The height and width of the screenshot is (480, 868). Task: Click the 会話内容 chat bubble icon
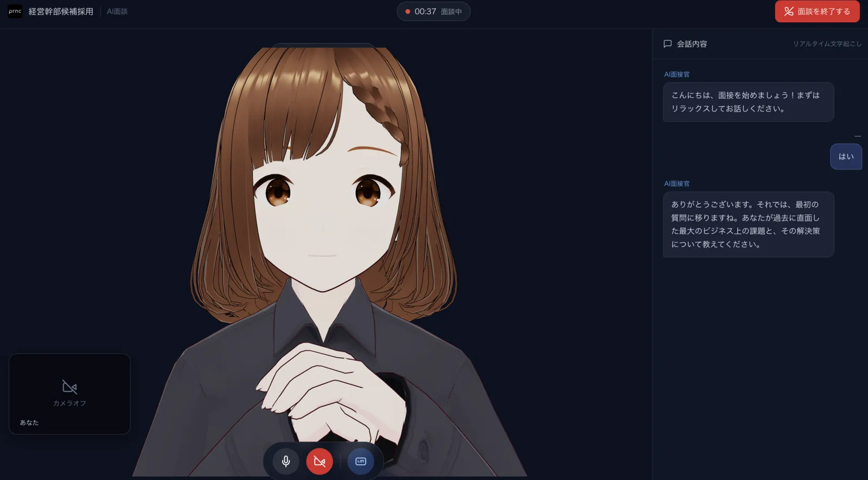click(668, 44)
